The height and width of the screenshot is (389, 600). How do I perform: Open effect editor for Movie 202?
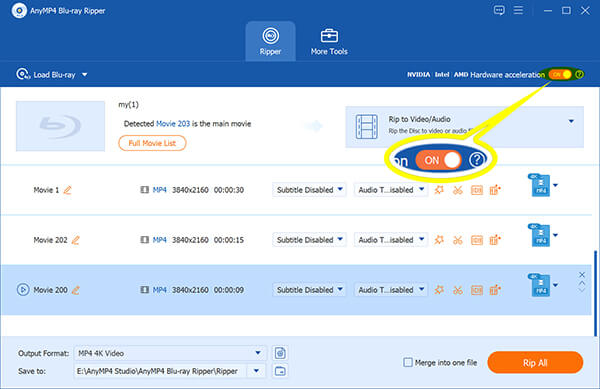[x=439, y=240]
